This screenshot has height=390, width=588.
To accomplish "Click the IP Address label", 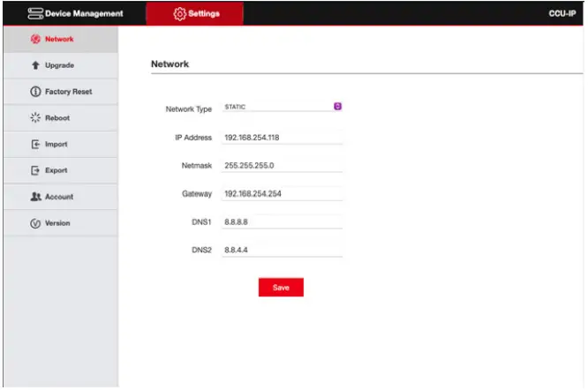I will pyautogui.click(x=193, y=138).
